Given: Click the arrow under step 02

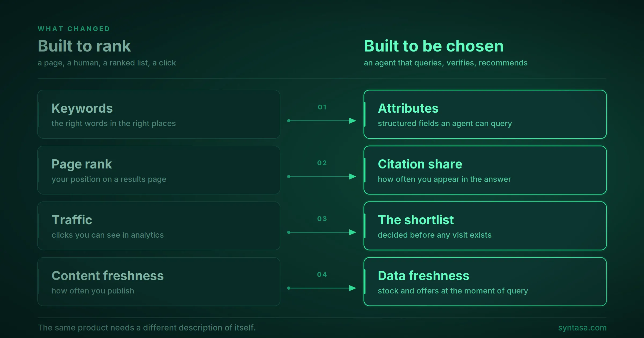Looking at the screenshot, I should [x=322, y=177].
